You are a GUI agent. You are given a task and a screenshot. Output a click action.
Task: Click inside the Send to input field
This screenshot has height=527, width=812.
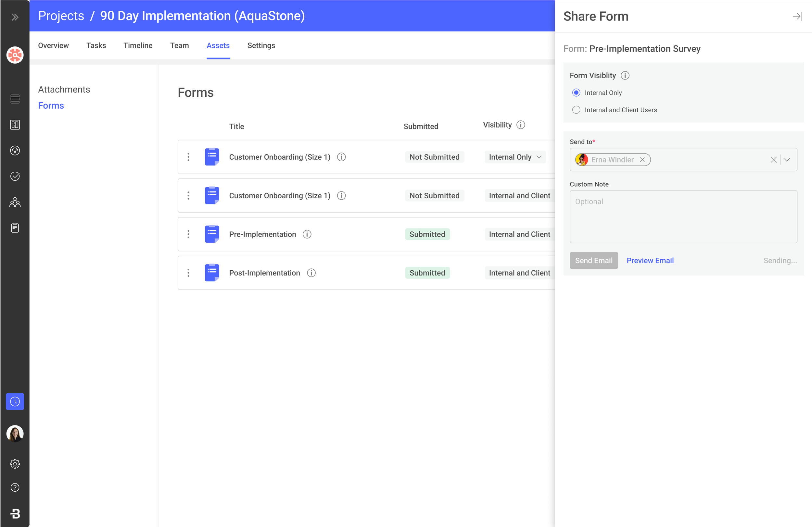[x=683, y=160]
